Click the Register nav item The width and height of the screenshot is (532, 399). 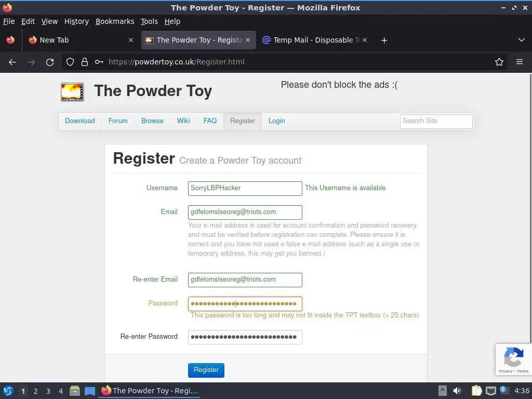pos(242,121)
